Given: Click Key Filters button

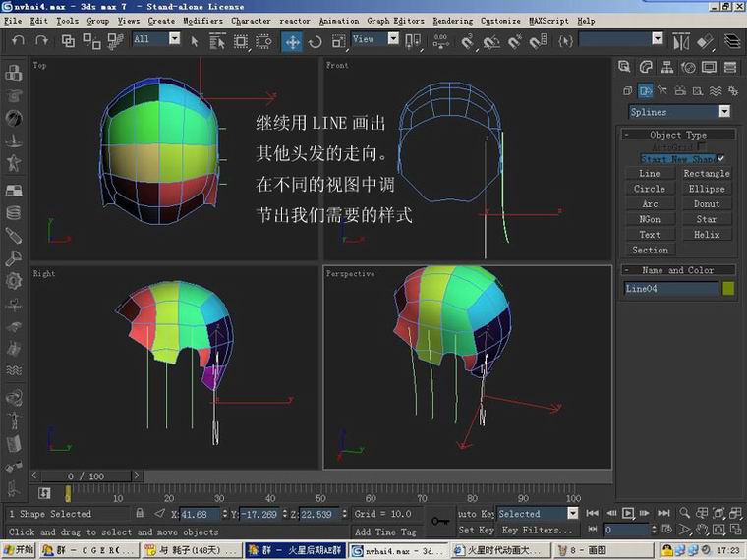Looking at the screenshot, I should coord(537,530).
